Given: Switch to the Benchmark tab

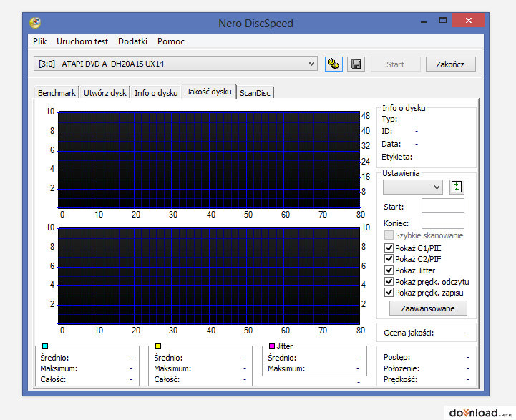Looking at the screenshot, I should (57, 93).
